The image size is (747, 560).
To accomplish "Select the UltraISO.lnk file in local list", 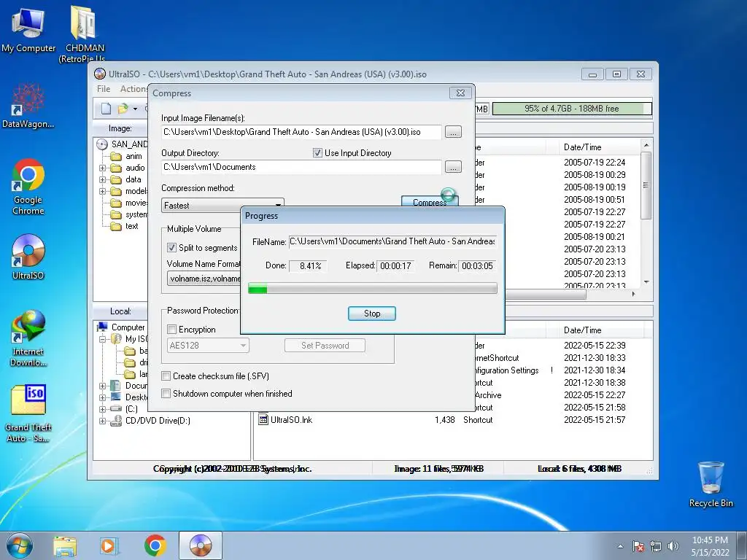I will 291,420.
